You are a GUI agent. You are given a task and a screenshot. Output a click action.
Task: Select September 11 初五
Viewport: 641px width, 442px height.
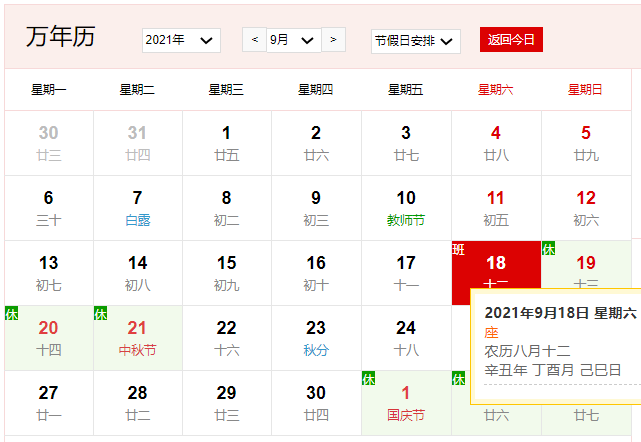tap(496, 208)
